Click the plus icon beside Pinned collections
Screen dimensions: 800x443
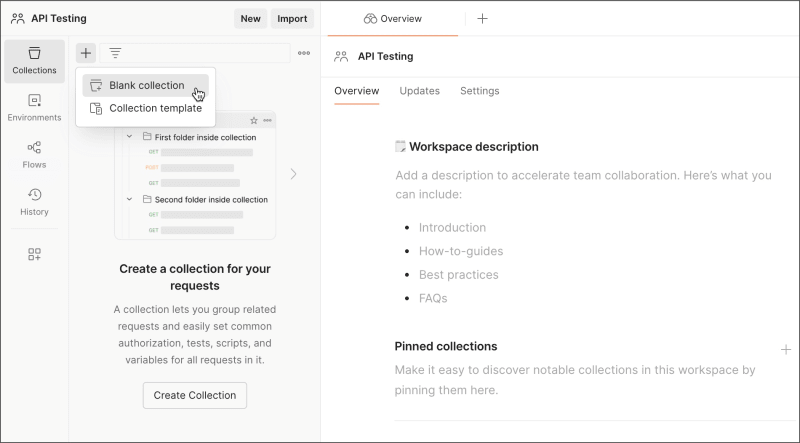point(786,350)
